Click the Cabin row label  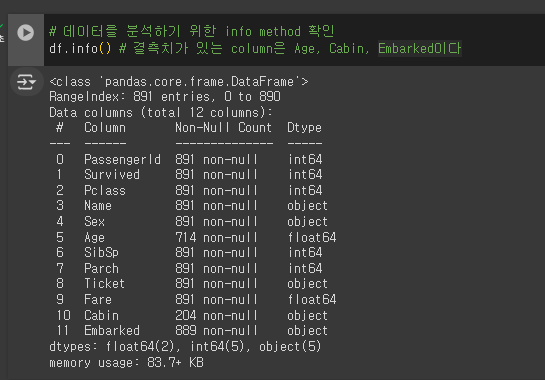pyautogui.click(x=101, y=315)
